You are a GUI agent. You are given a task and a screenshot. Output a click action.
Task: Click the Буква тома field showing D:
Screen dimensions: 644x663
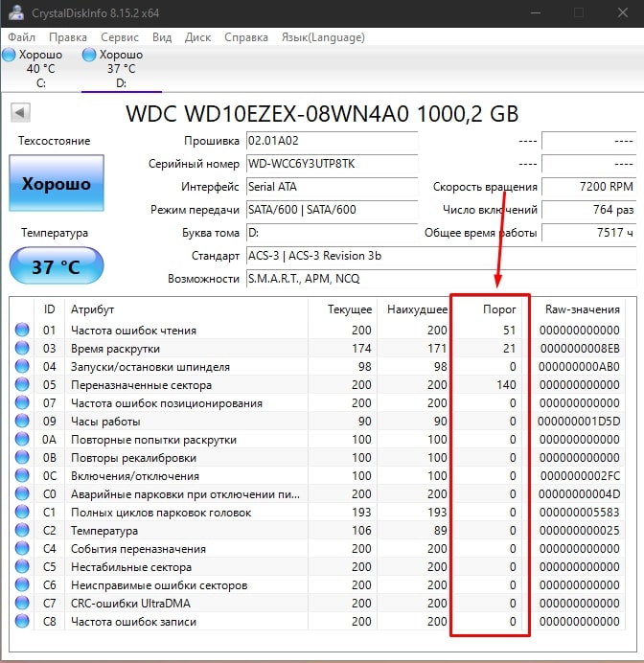coord(332,233)
